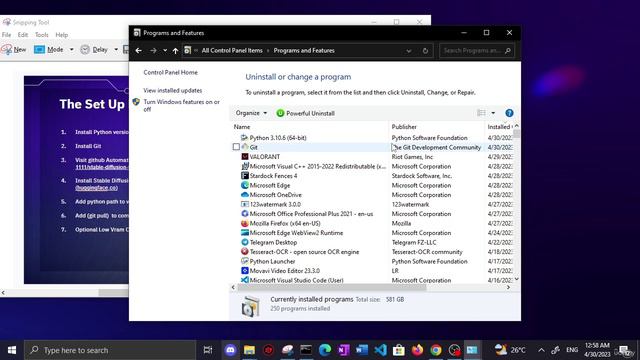Refresh the Programs and Features list

[x=425, y=51]
